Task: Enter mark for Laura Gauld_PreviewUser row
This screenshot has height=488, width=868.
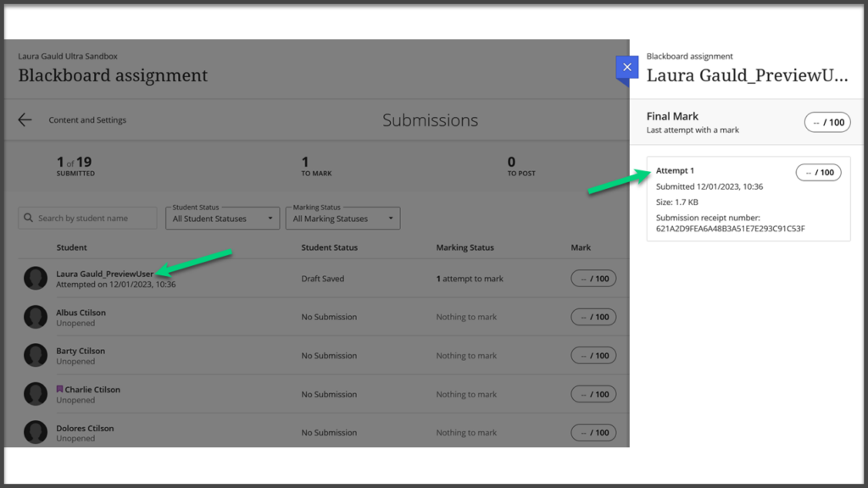Action: pos(593,278)
